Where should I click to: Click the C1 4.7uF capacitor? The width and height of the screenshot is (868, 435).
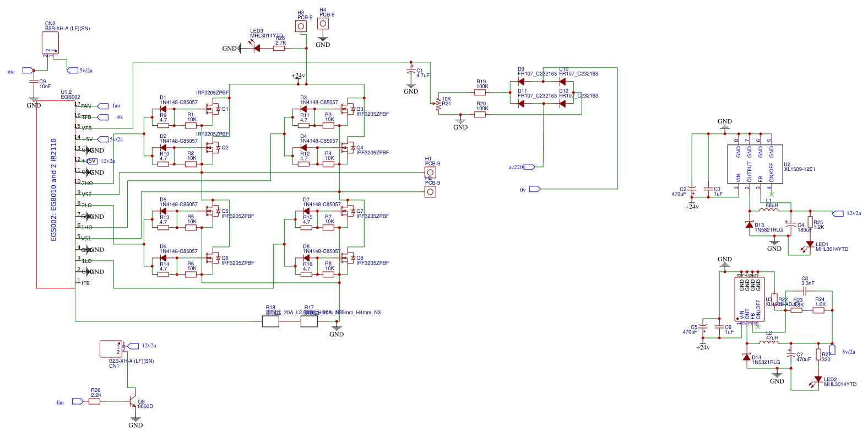click(x=411, y=72)
